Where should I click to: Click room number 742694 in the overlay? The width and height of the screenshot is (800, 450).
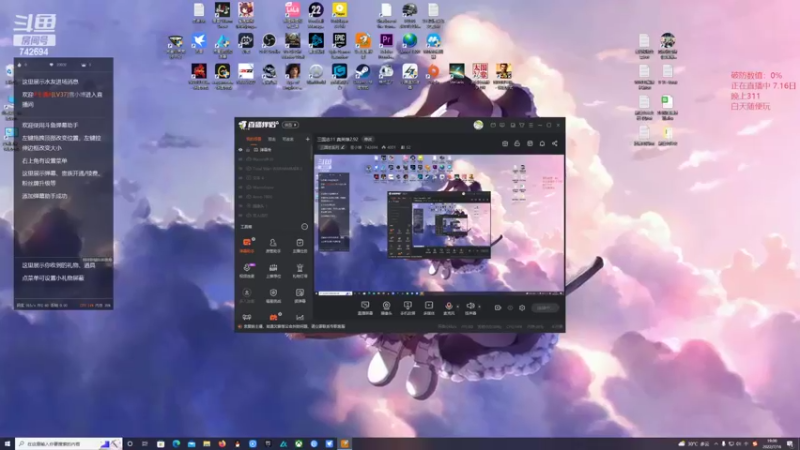[34, 52]
